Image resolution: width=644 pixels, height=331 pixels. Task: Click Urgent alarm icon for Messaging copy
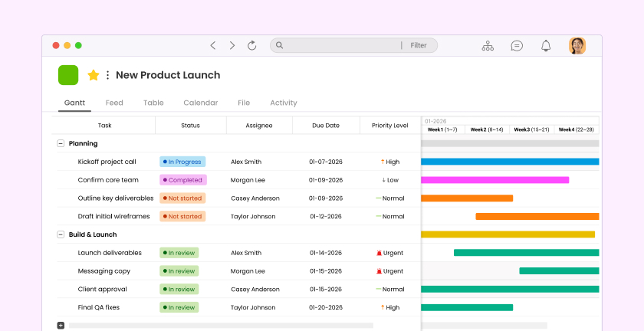pyautogui.click(x=379, y=271)
